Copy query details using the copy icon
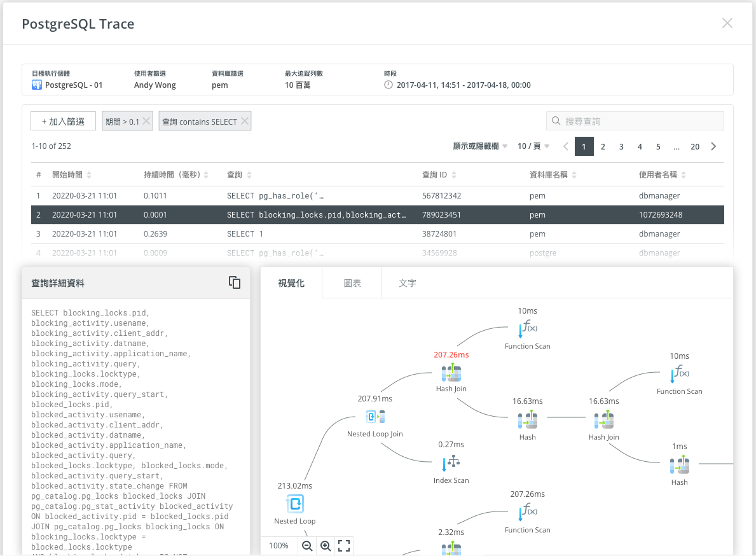The height and width of the screenshot is (556, 756). coord(235,282)
